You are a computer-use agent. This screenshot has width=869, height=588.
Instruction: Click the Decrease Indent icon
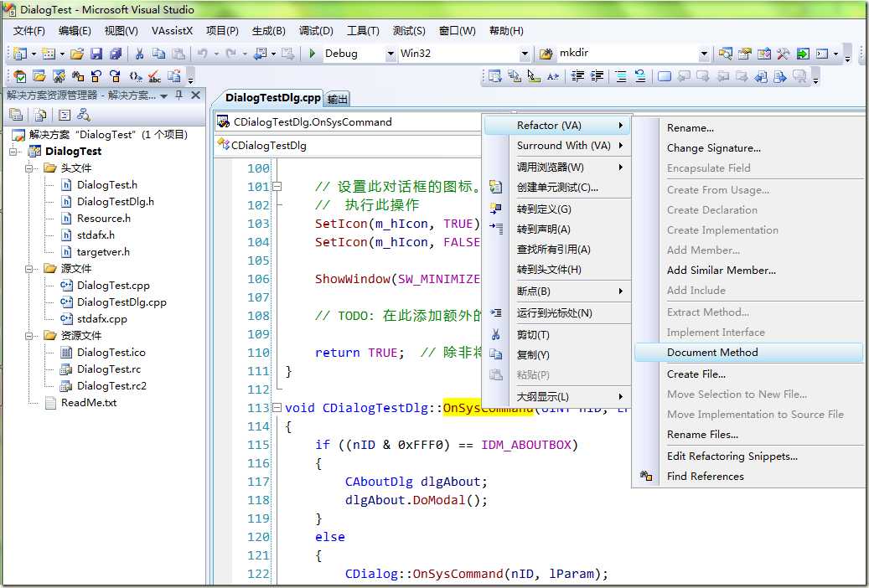pos(578,76)
